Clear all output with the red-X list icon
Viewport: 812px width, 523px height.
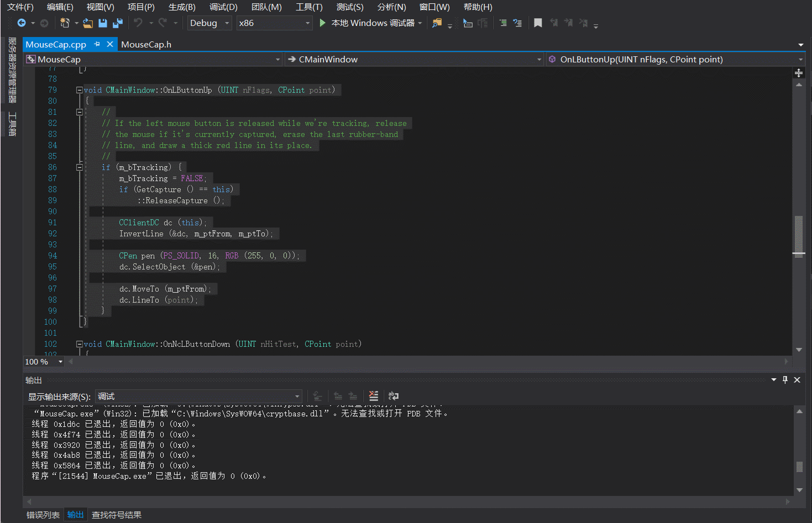pos(374,396)
